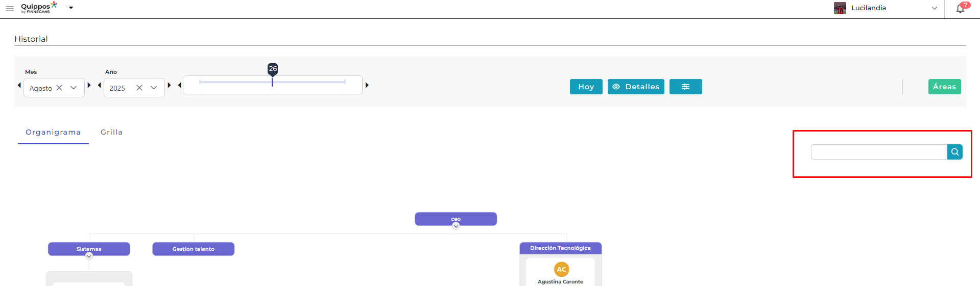Collapse the ceo node expander
Screen dimensions: 980x286
coord(456,226)
